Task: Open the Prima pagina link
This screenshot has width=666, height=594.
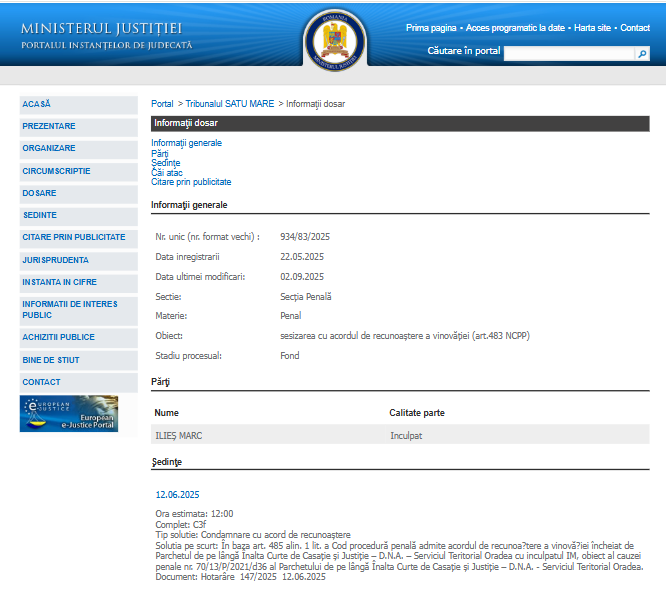Action: [x=431, y=28]
